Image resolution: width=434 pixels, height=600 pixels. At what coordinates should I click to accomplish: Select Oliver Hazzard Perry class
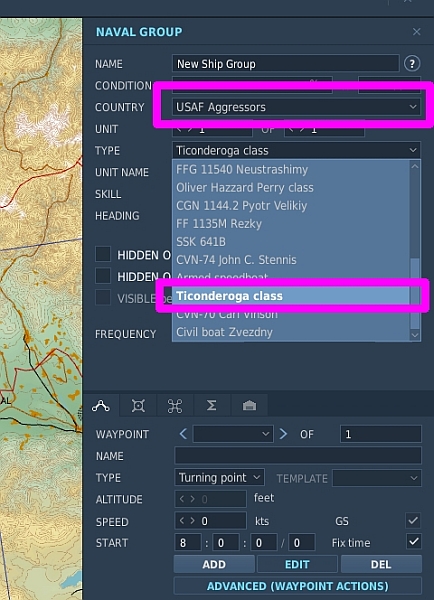291,188
